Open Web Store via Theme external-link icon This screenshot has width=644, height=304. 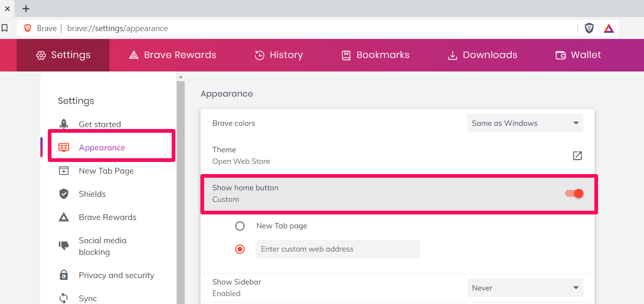pyautogui.click(x=577, y=155)
